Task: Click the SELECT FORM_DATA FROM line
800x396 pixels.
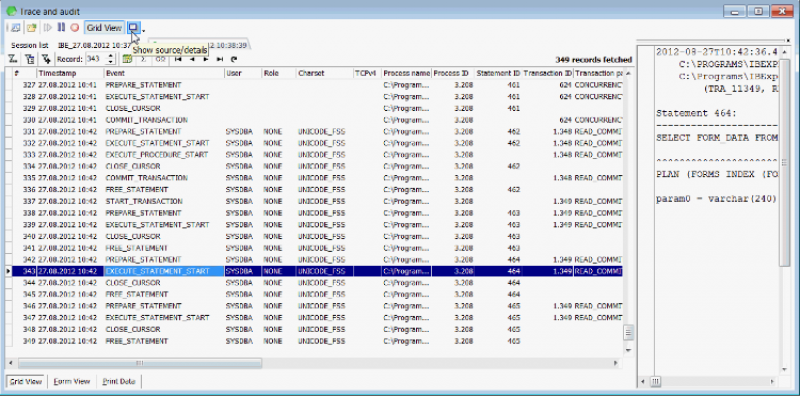Action: (717, 138)
